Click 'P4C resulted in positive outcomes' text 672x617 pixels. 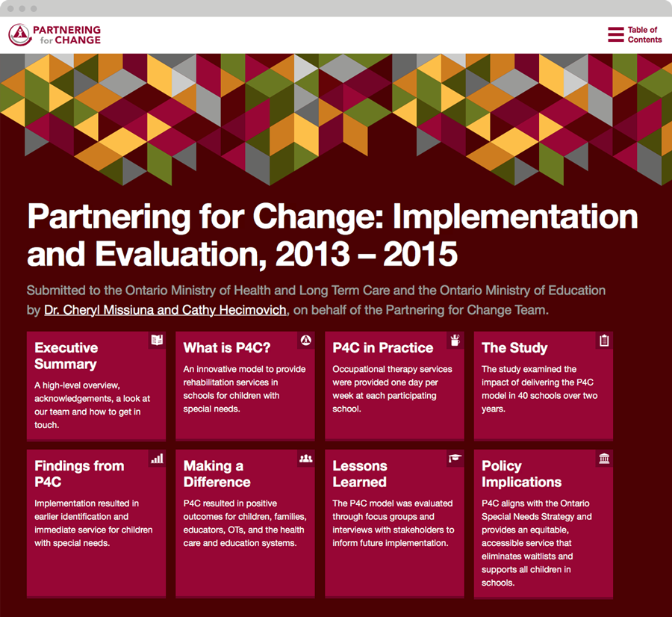[x=245, y=523]
